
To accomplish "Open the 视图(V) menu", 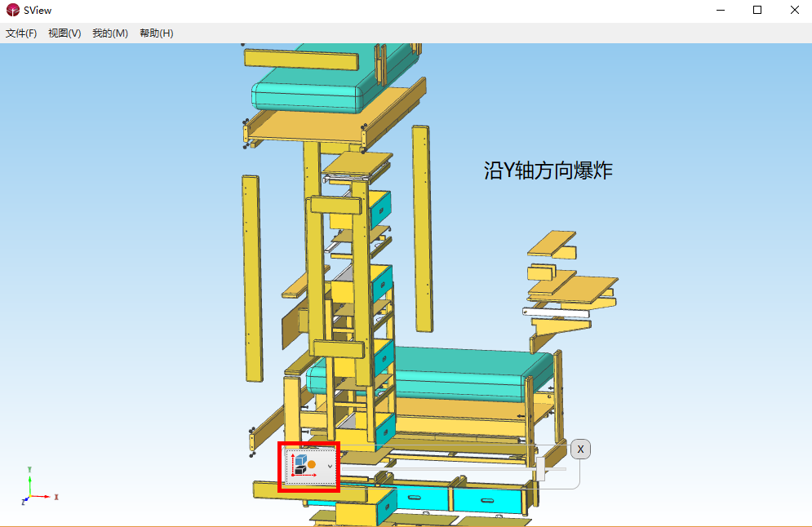I will tap(64, 33).
